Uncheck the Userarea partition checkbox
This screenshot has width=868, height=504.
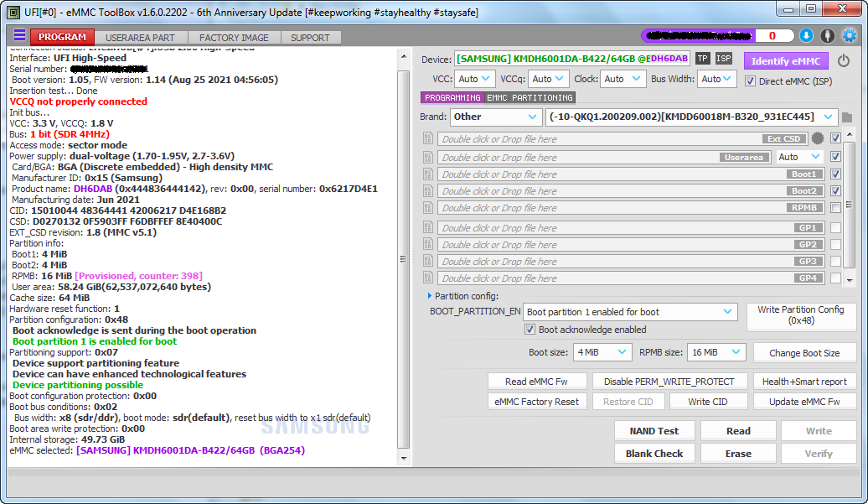836,157
